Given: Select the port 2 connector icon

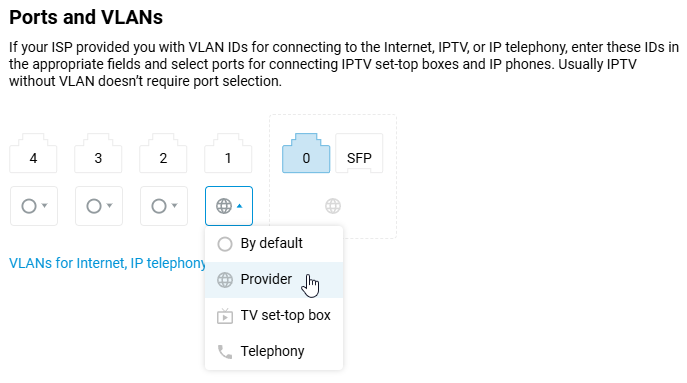Looking at the screenshot, I should pos(163,153).
